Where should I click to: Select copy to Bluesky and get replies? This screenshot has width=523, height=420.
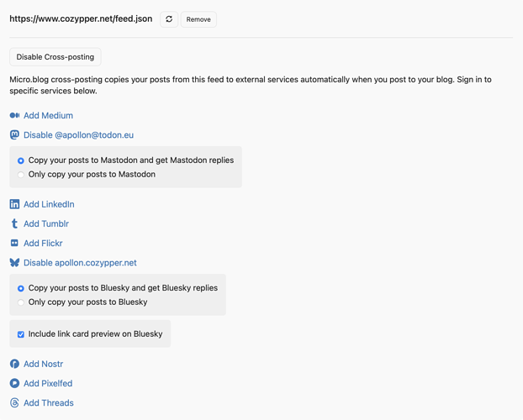click(21, 288)
